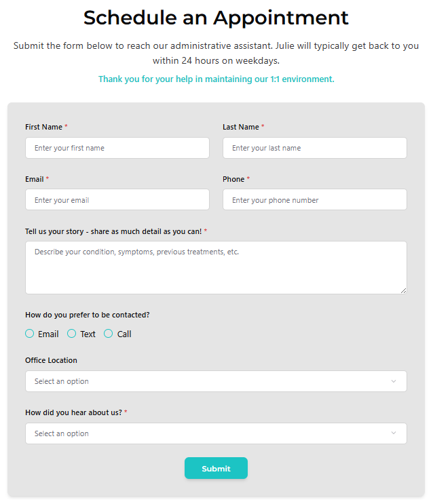Image resolution: width=433 pixels, height=504 pixels.
Task: Submit the appointment form
Action: coord(216,468)
